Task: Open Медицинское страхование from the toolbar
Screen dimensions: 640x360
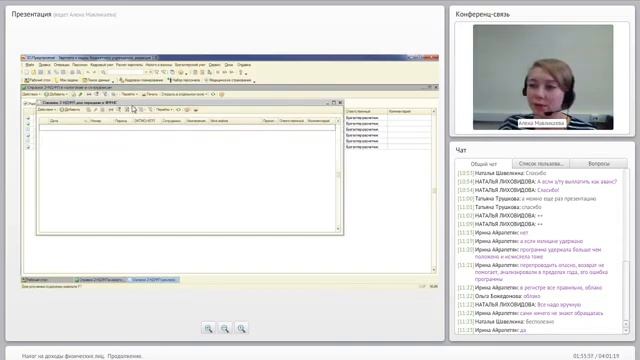Action: [228, 80]
